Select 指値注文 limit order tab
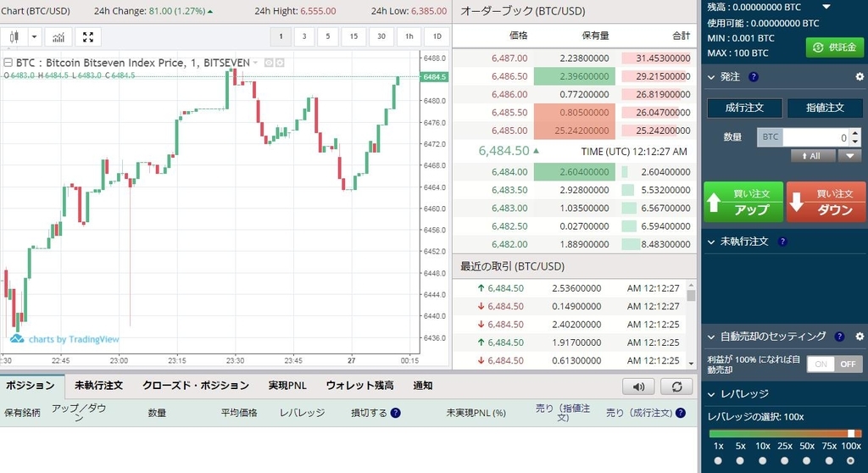 coord(825,108)
